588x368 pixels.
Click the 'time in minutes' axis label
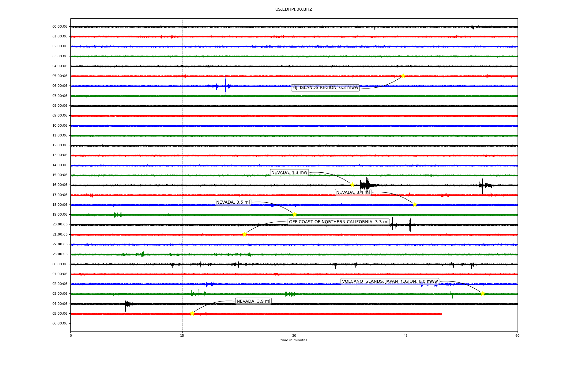pyautogui.click(x=294, y=340)
